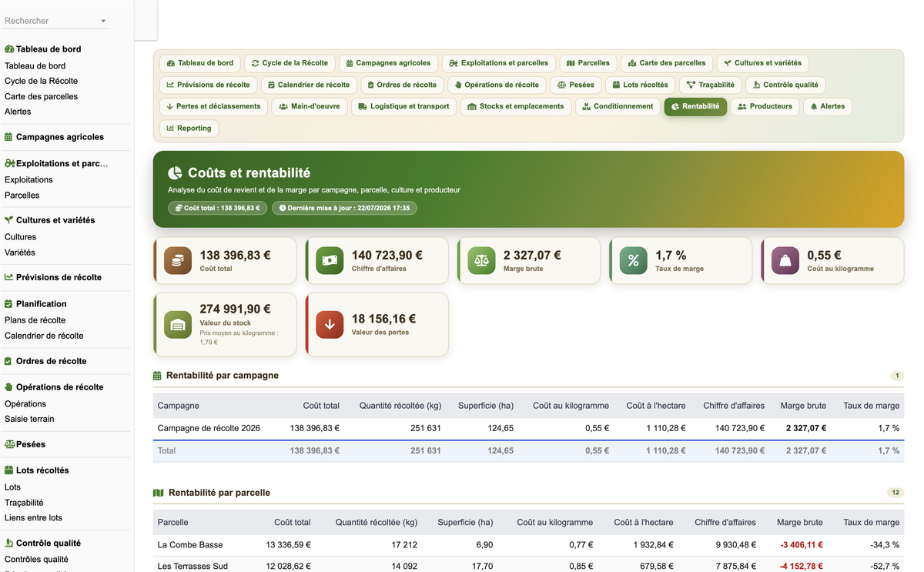924x572 pixels.
Task: Open the Traçabilité tab
Action: click(x=711, y=85)
